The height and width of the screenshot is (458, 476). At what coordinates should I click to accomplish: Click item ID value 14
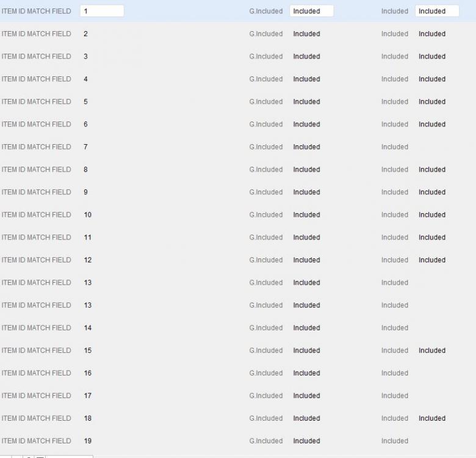coord(88,328)
